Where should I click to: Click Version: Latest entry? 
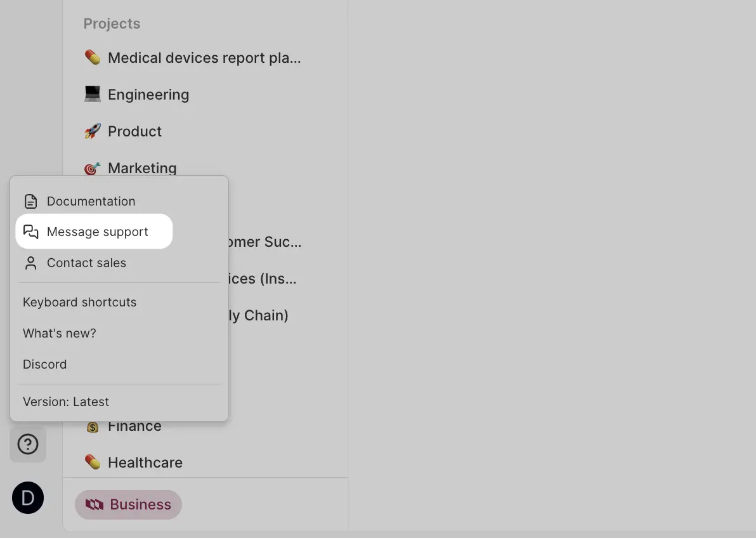(66, 402)
